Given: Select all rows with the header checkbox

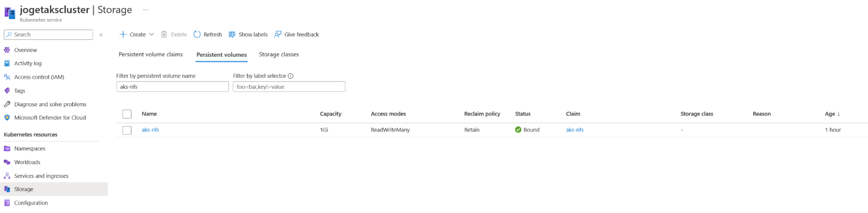Looking at the screenshot, I should 127,114.
